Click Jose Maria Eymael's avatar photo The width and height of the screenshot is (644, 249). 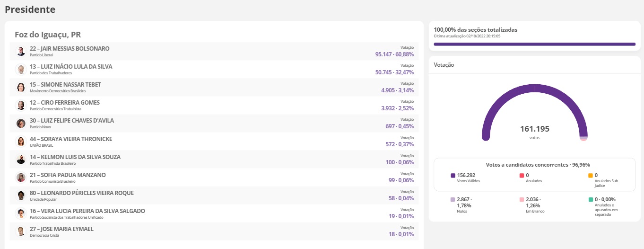click(x=21, y=231)
